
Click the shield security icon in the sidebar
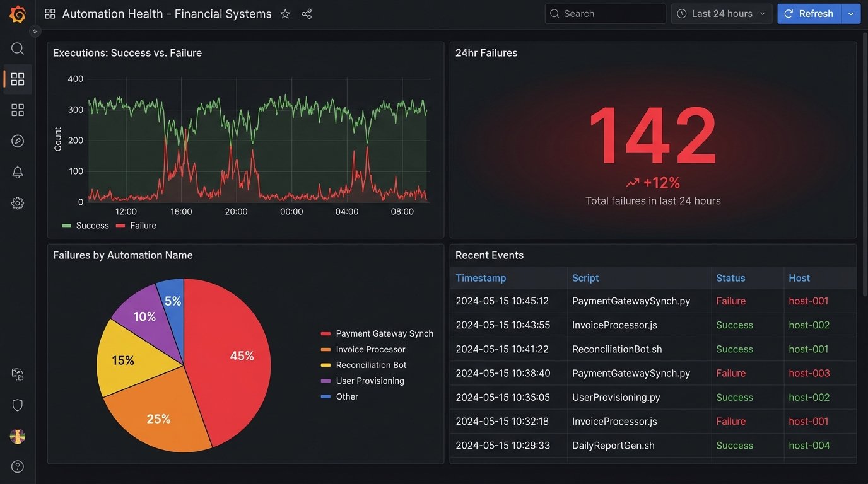17,405
